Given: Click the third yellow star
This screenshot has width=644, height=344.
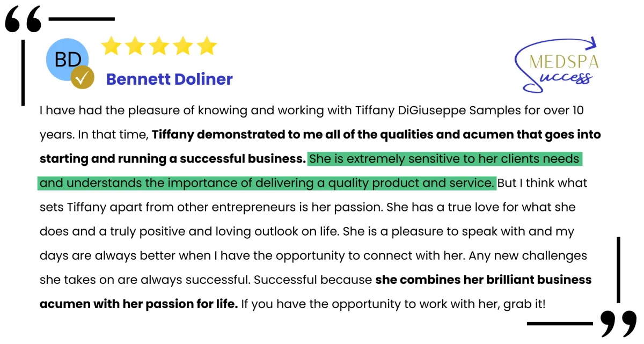Looking at the screenshot, I should tap(159, 46).
